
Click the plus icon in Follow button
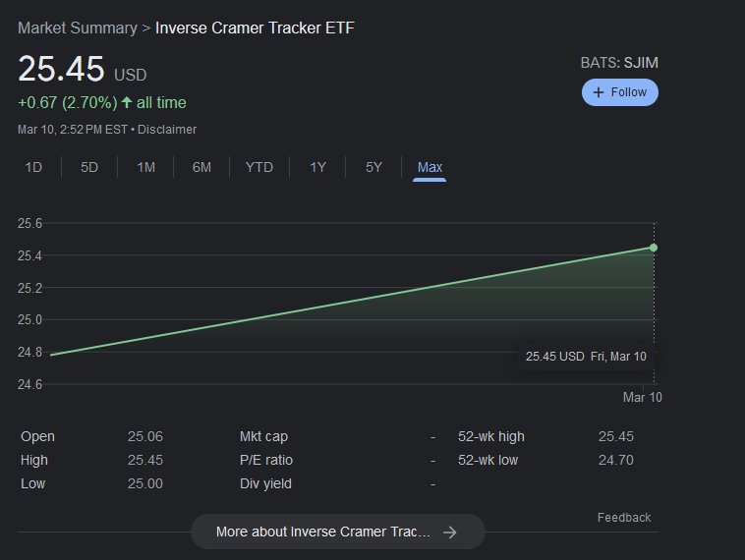[x=599, y=92]
